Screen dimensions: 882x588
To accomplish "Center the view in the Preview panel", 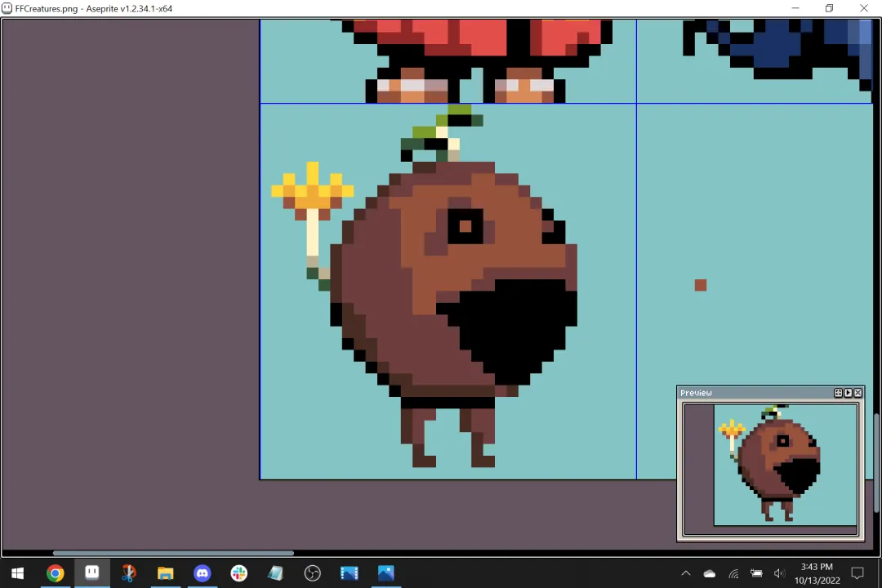I will coord(838,393).
